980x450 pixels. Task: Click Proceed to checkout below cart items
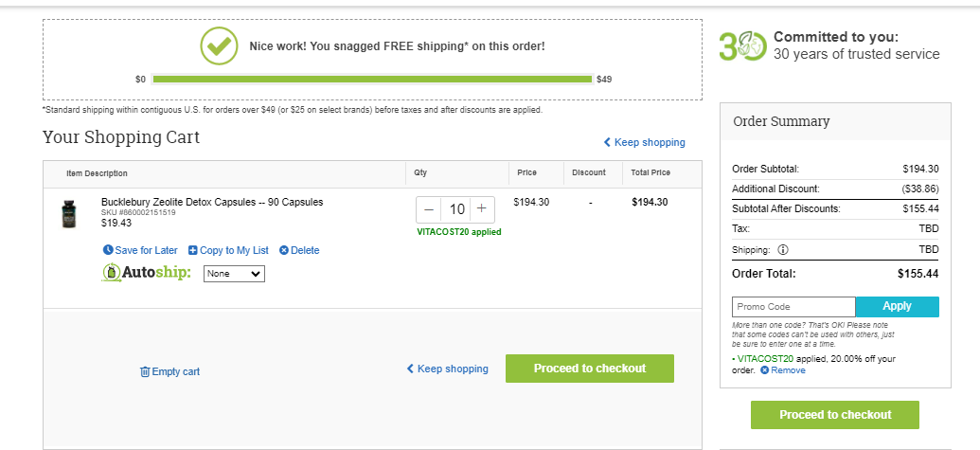(589, 369)
